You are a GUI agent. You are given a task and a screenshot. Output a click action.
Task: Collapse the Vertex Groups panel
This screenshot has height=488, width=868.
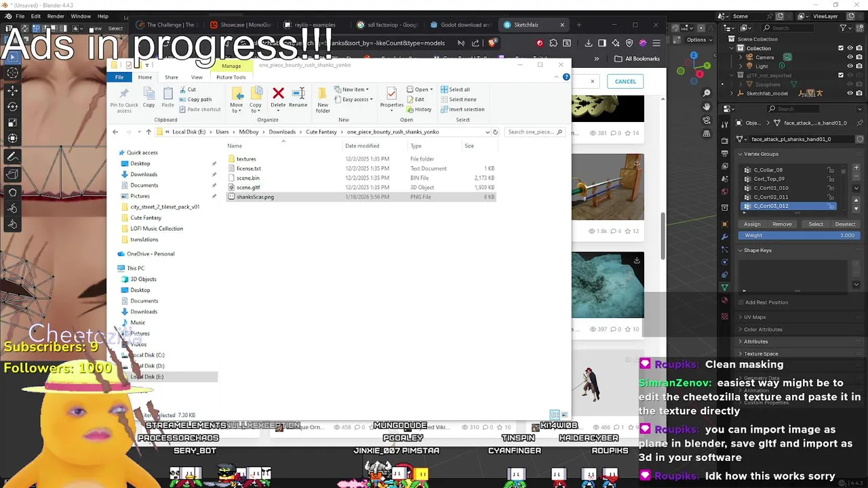point(741,154)
